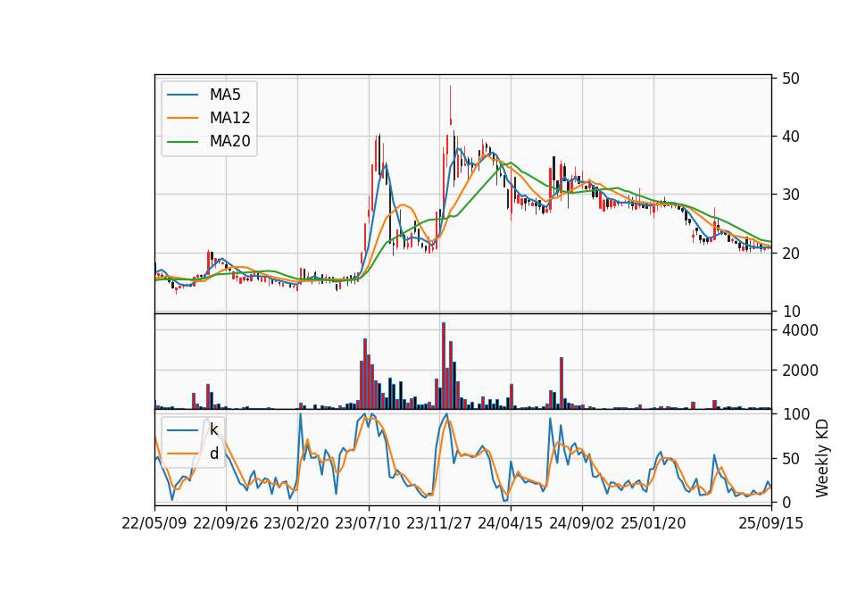857x616 pixels.
Task: Click the 23/02/20 date tick label
Action: pos(296,523)
